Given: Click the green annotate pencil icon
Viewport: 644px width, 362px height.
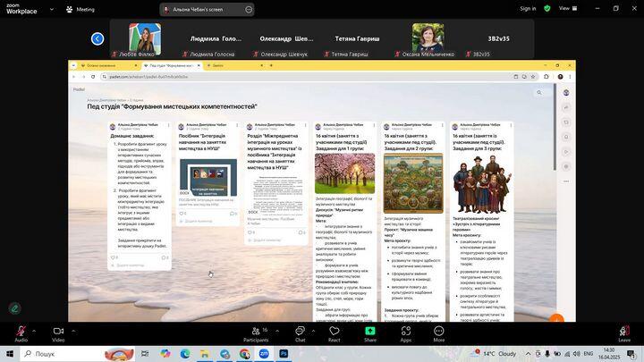Looking at the screenshot, I should pyautogui.click(x=15, y=308).
